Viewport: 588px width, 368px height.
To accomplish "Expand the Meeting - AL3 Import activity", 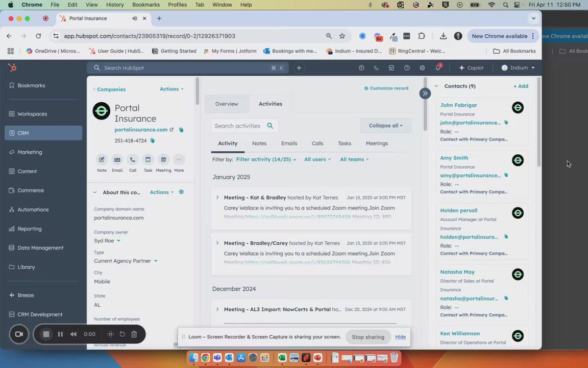I will coord(217,309).
